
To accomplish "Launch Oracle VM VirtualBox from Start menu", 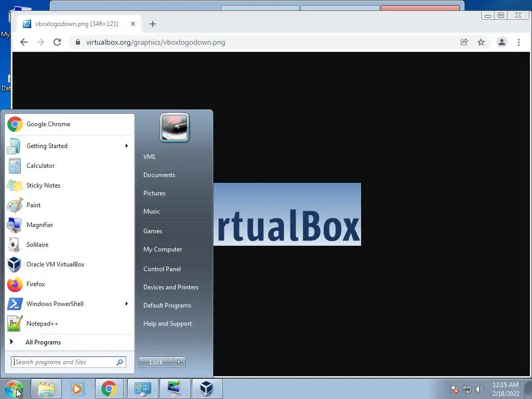I will click(70, 264).
